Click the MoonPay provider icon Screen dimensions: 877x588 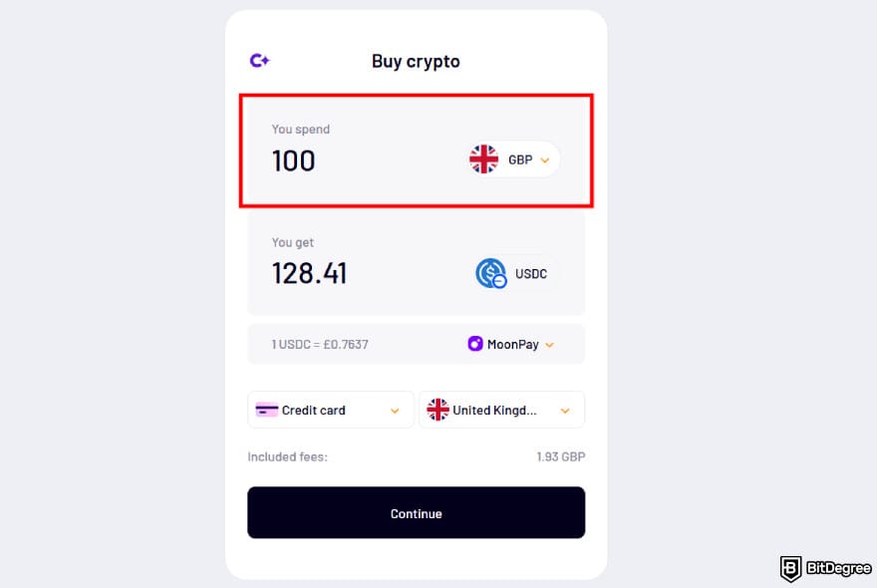tap(475, 344)
